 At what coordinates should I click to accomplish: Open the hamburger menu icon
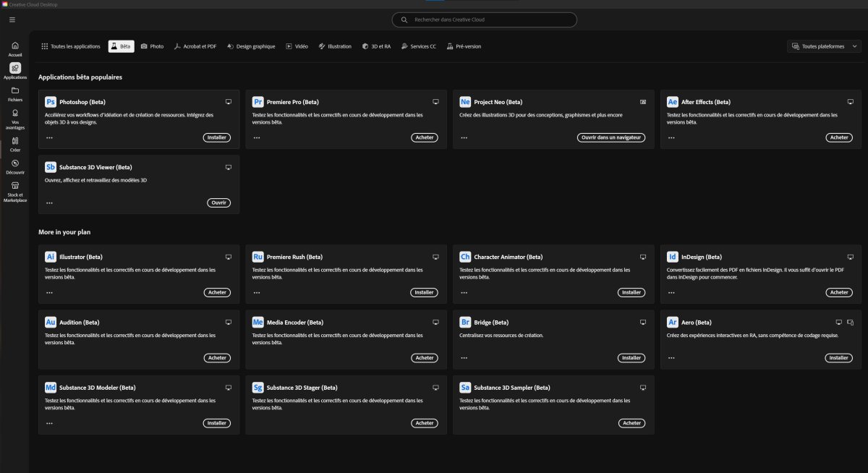click(12, 20)
